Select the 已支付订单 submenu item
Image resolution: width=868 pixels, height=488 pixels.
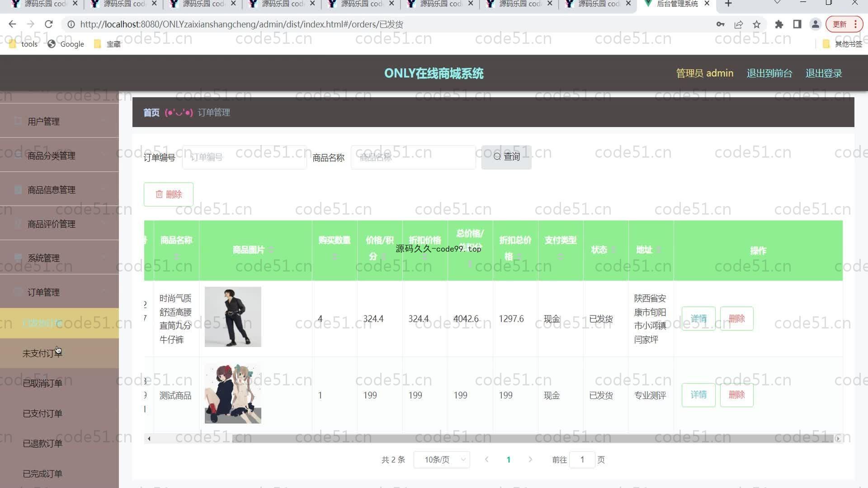point(59,413)
